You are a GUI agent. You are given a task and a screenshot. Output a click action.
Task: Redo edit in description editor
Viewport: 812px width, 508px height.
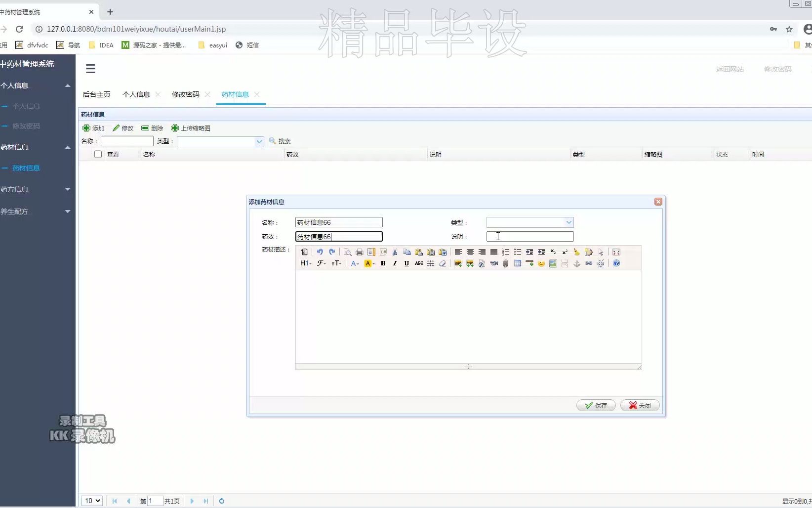coord(332,252)
